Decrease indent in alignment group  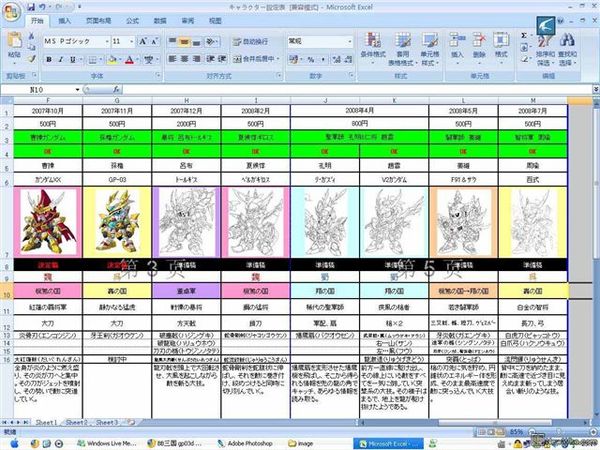tap(210, 59)
